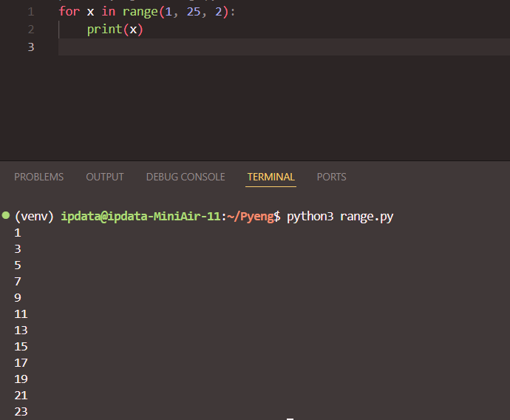Viewport: 510px width, 420px height.
Task: Click output value 21 in terminal
Action: click(x=21, y=396)
